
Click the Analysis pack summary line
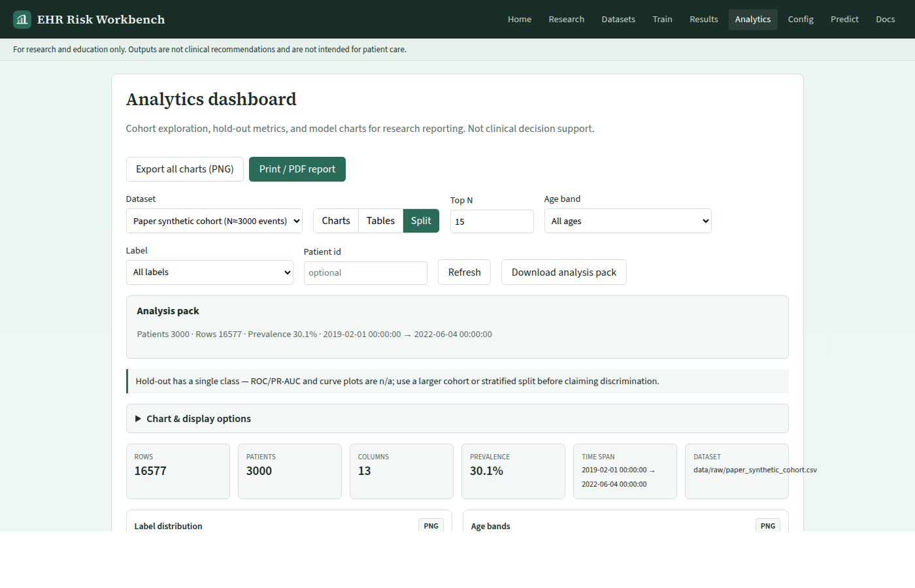314,335
